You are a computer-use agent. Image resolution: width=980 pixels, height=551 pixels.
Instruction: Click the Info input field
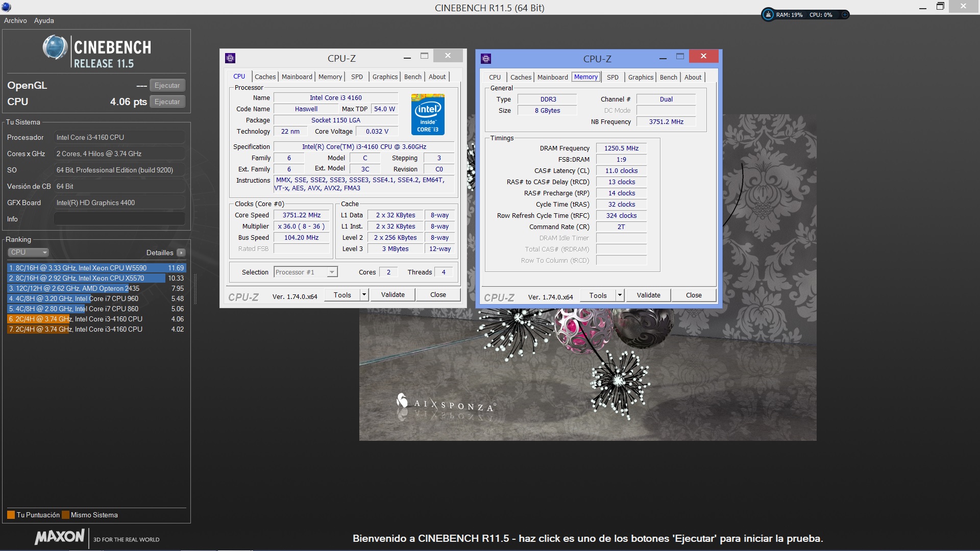119,219
